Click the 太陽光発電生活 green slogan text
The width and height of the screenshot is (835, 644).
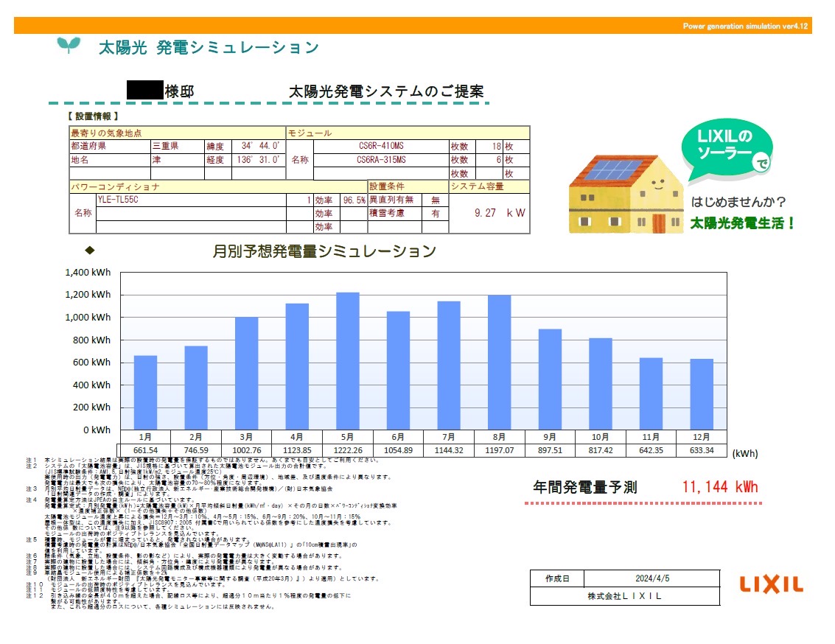743,223
